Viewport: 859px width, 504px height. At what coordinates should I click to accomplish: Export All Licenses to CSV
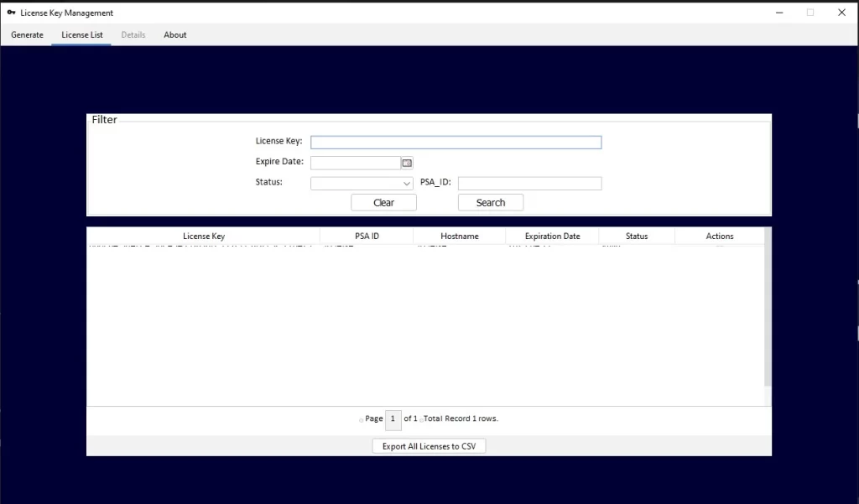429,446
